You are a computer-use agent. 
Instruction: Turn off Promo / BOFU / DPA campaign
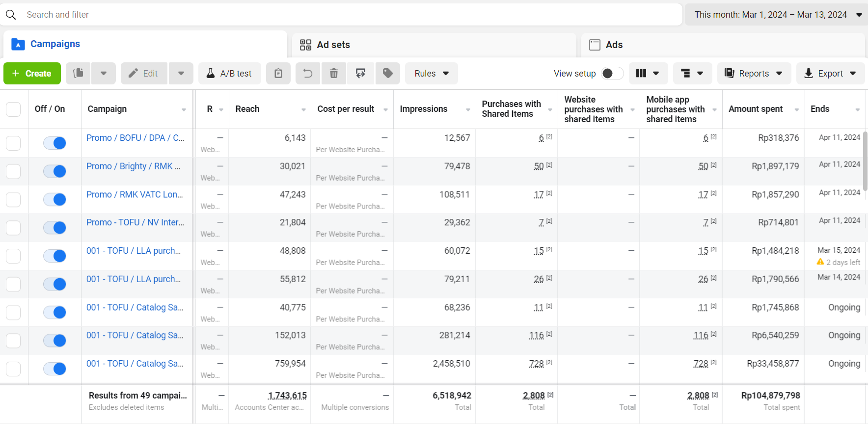[54, 143]
